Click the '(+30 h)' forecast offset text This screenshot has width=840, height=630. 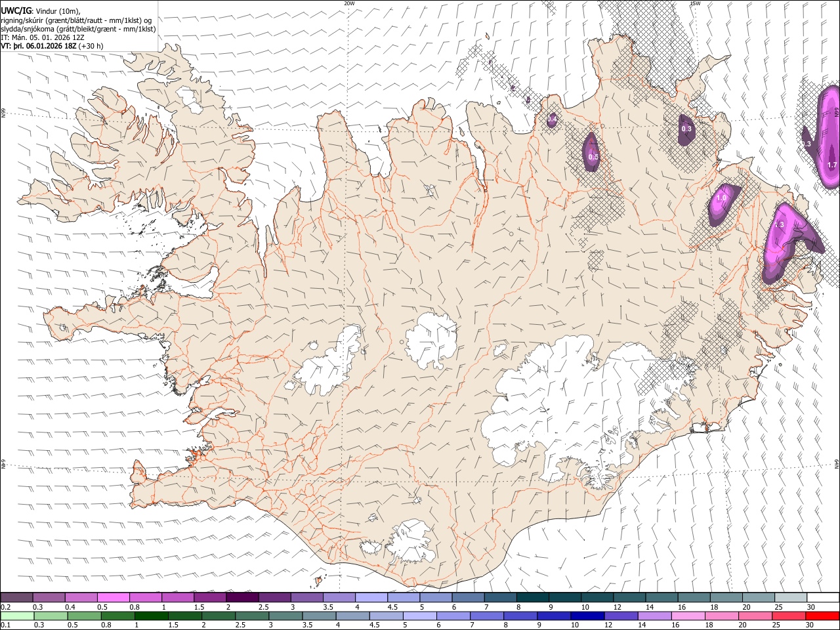[91, 46]
